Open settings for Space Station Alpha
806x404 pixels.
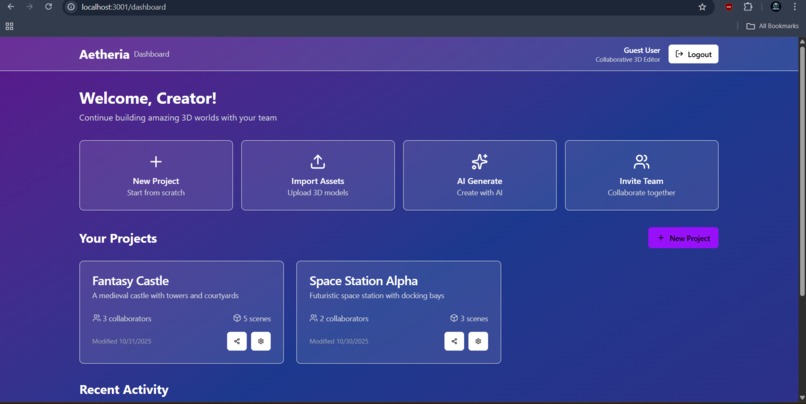tap(478, 341)
